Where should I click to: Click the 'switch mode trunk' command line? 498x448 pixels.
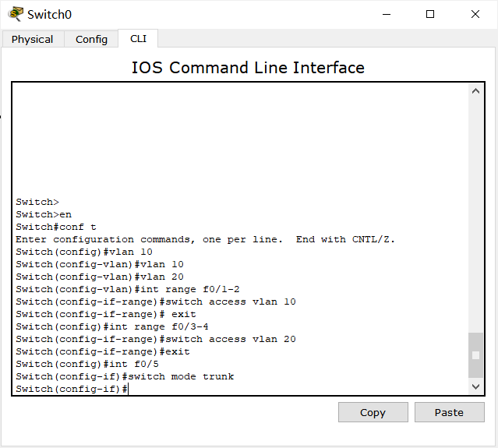(125, 376)
